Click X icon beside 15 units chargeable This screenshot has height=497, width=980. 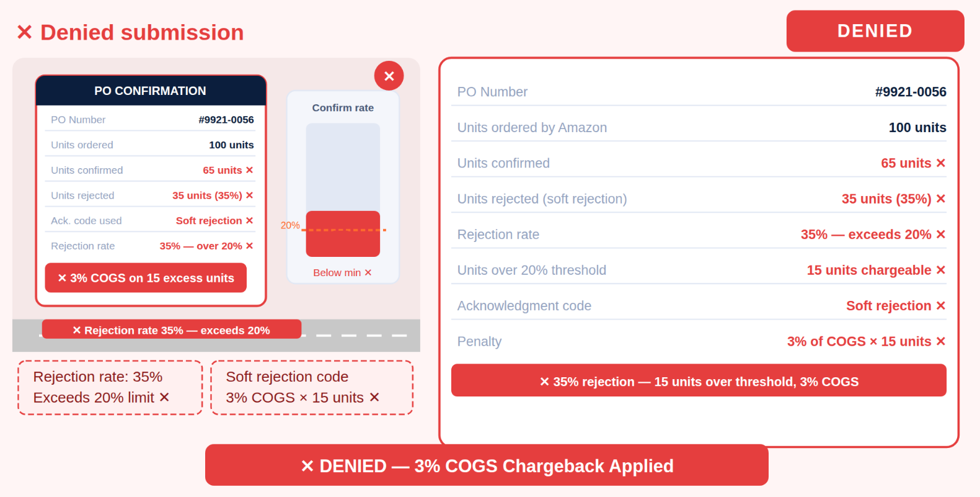[x=940, y=270]
